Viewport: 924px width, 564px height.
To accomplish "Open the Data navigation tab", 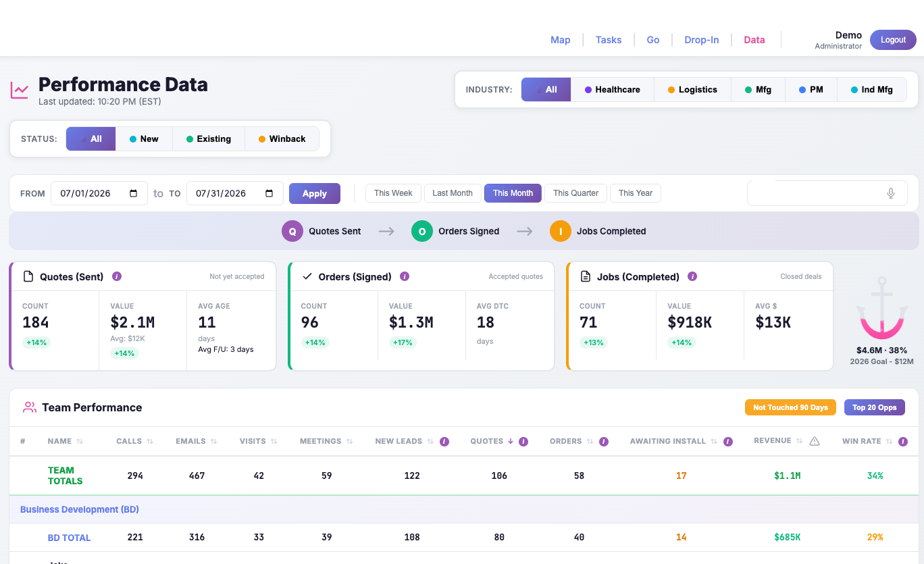I will (x=754, y=40).
